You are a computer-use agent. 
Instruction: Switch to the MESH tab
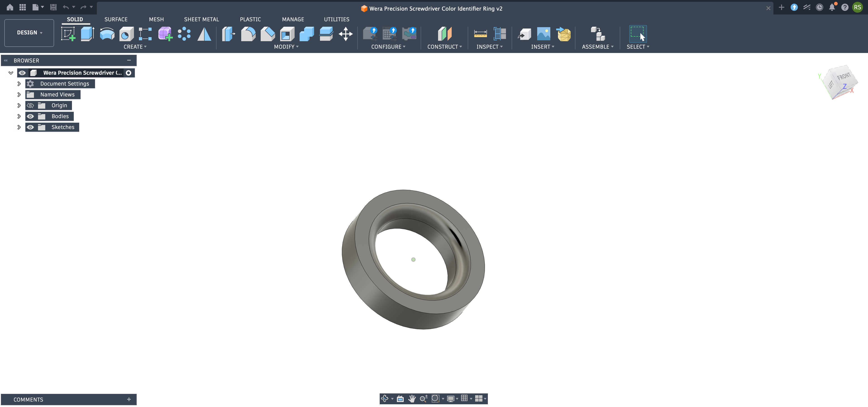click(x=156, y=19)
